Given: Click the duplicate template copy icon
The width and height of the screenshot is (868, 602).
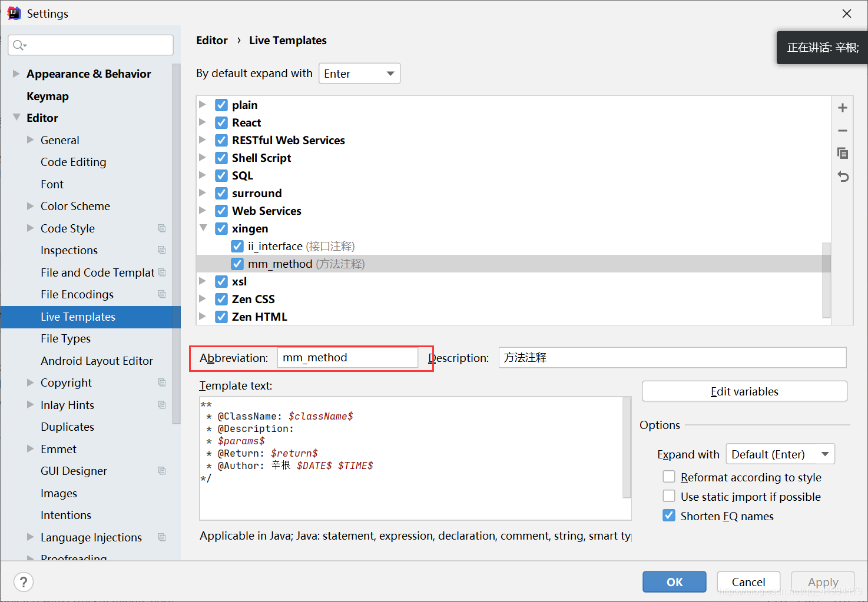Looking at the screenshot, I should [x=843, y=153].
